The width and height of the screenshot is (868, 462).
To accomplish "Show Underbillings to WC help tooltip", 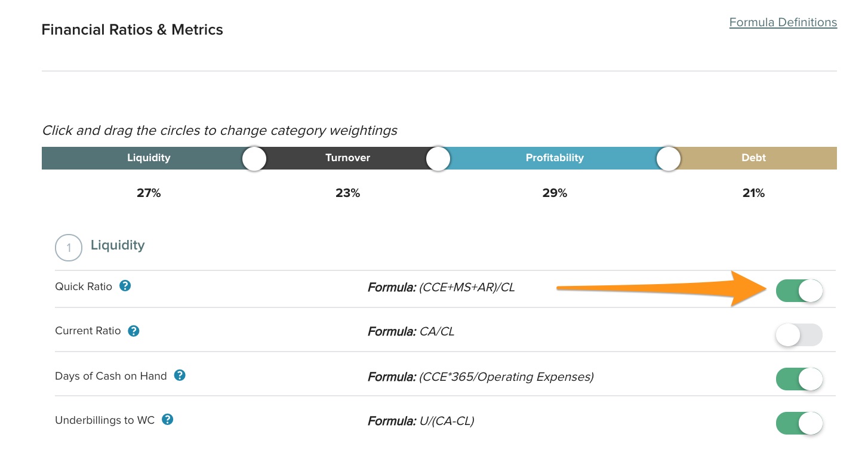I will point(168,420).
